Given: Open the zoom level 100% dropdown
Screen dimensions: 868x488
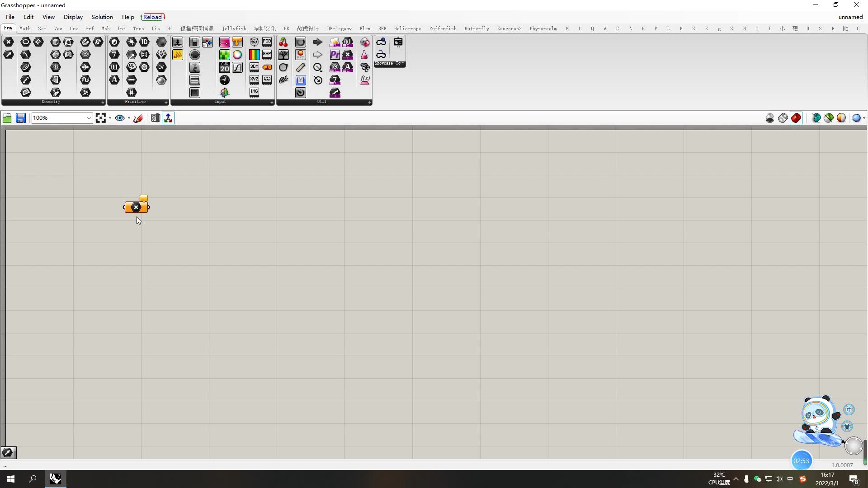Looking at the screenshot, I should [x=89, y=118].
